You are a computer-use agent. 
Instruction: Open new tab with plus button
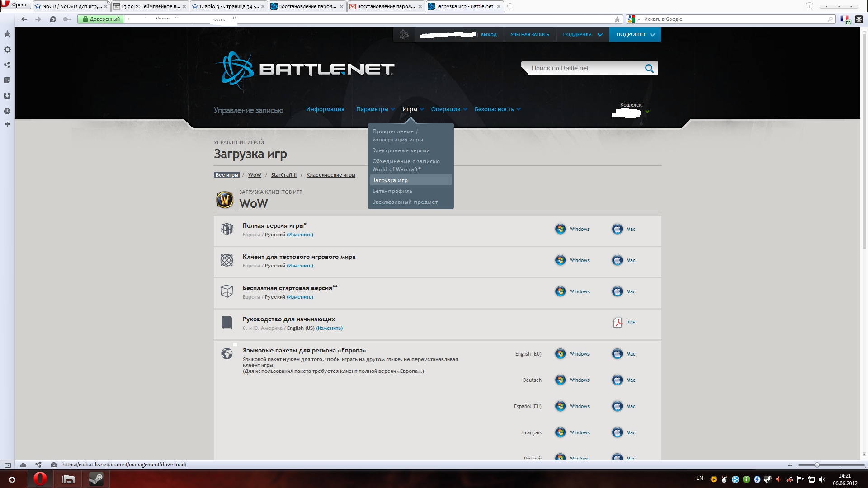pos(510,6)
